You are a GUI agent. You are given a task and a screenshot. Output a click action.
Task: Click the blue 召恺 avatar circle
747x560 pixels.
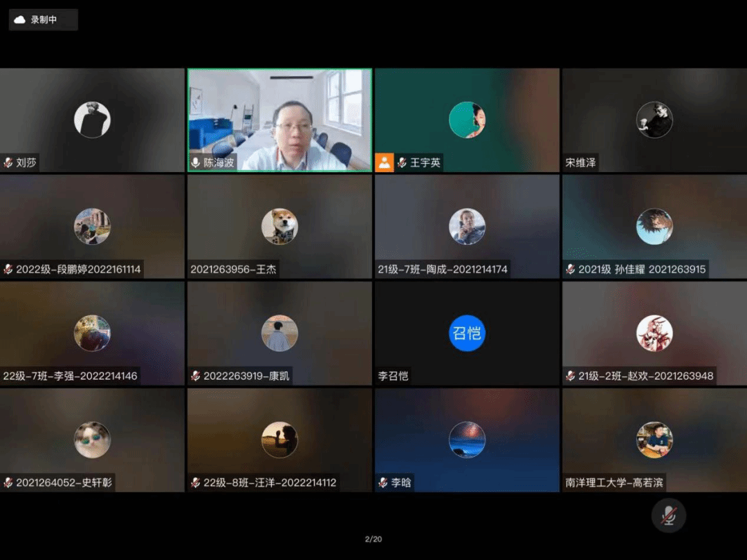(467, 333)
